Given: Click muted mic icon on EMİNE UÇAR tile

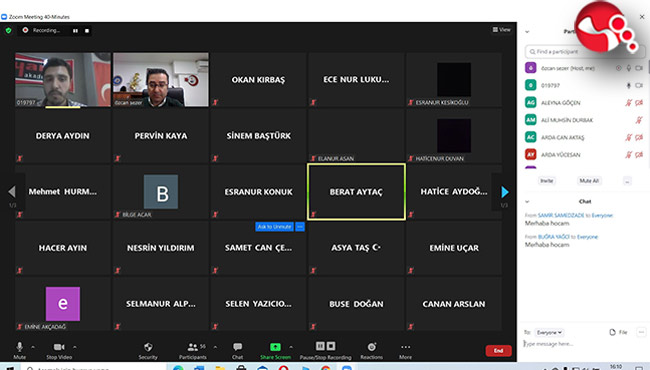Looking at the screenshot, I should [411, 271].
